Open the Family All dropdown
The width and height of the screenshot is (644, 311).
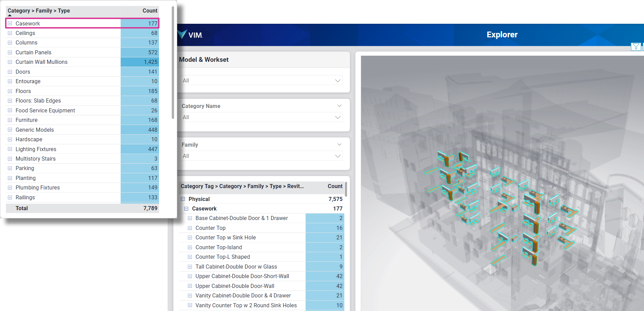(x=261, y=156)
